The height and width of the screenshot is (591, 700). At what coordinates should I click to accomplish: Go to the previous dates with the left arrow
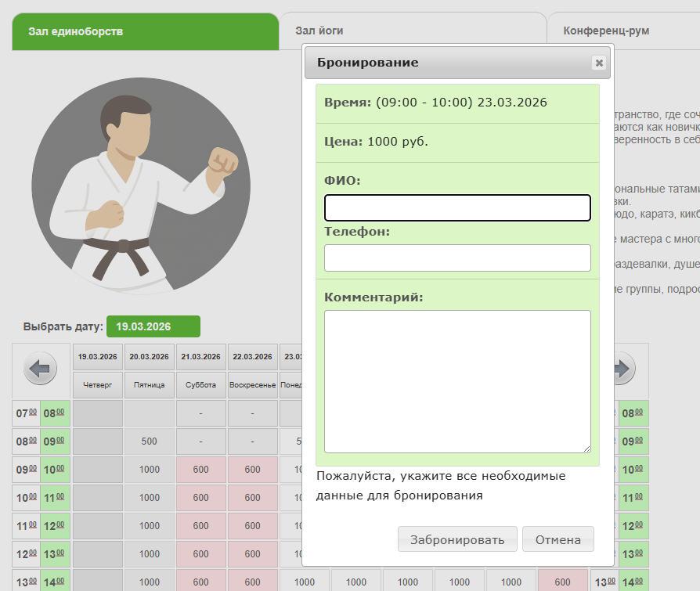40,369
